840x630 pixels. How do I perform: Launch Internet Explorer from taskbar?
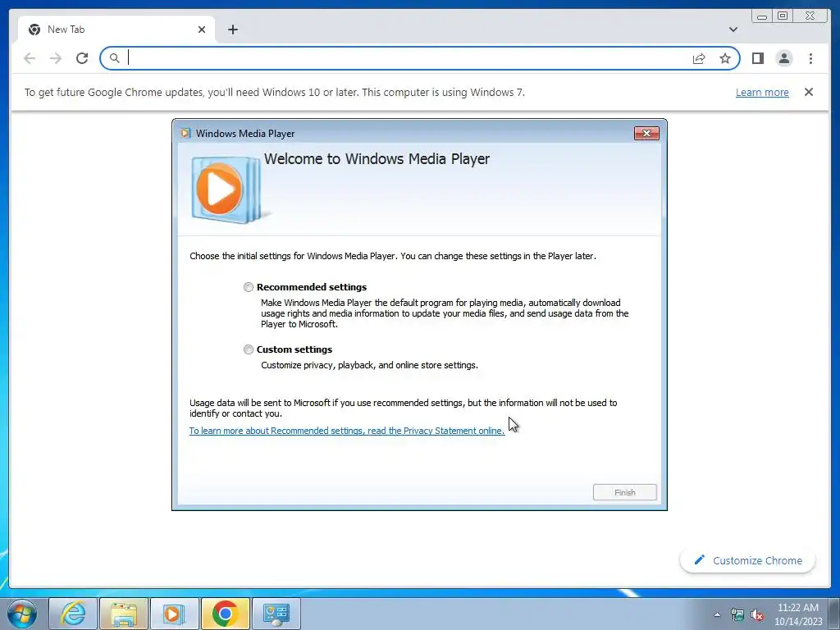pos(73,614)
